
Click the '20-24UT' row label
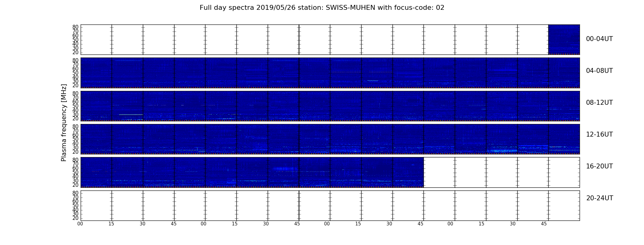(600, 198)
